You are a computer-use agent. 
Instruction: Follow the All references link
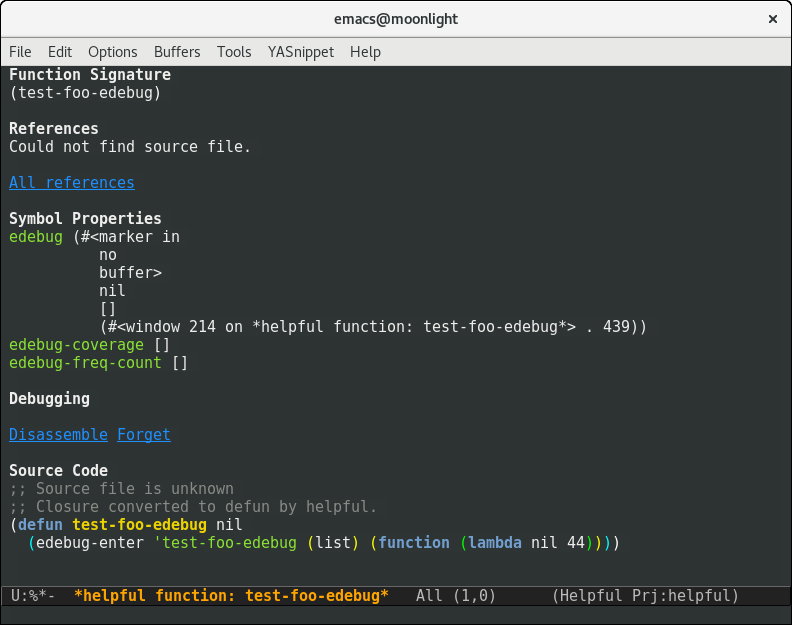71,183
